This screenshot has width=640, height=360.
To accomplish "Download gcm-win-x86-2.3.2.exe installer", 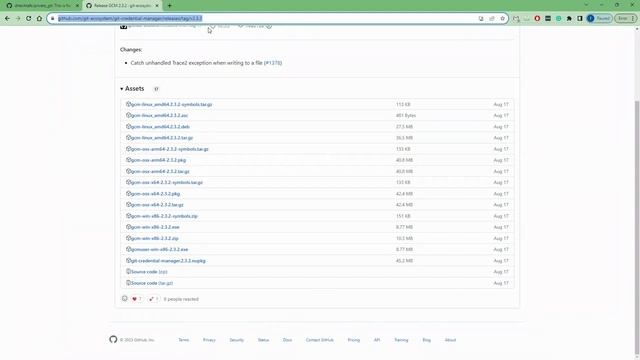I will (155, 227).
